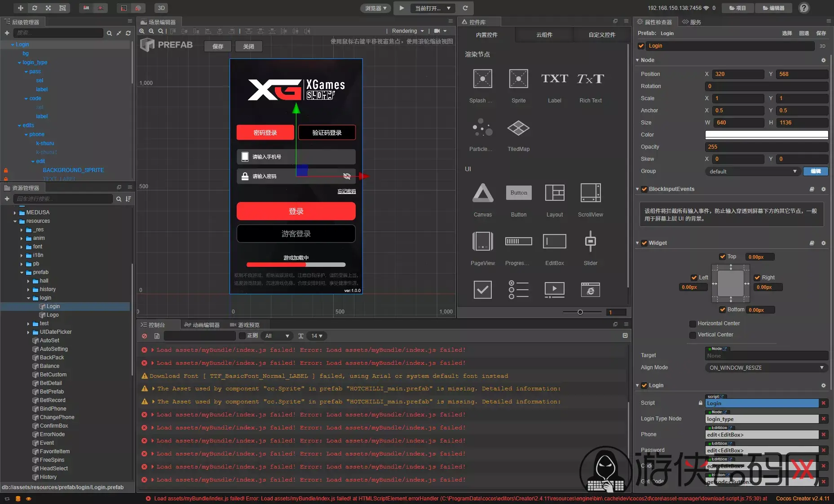Select the Rect transform tool
The image size is (834, 504).
[x=62, y=8]
